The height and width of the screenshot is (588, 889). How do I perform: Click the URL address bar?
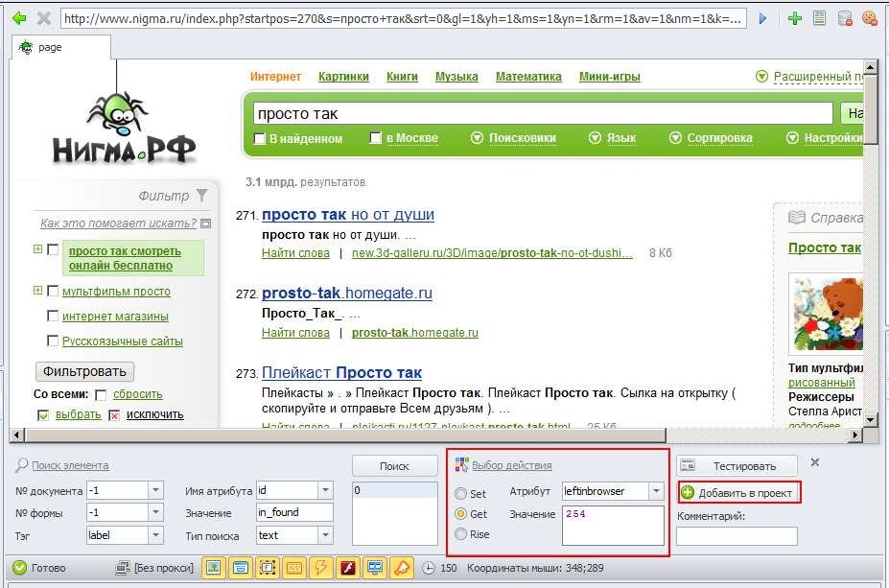pos(403,18)
